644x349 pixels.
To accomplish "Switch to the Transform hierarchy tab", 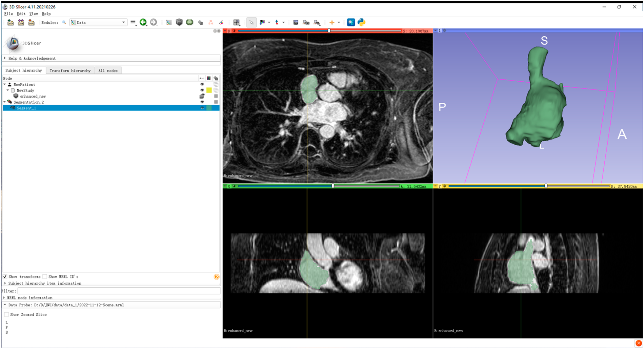I will [70, 70].
